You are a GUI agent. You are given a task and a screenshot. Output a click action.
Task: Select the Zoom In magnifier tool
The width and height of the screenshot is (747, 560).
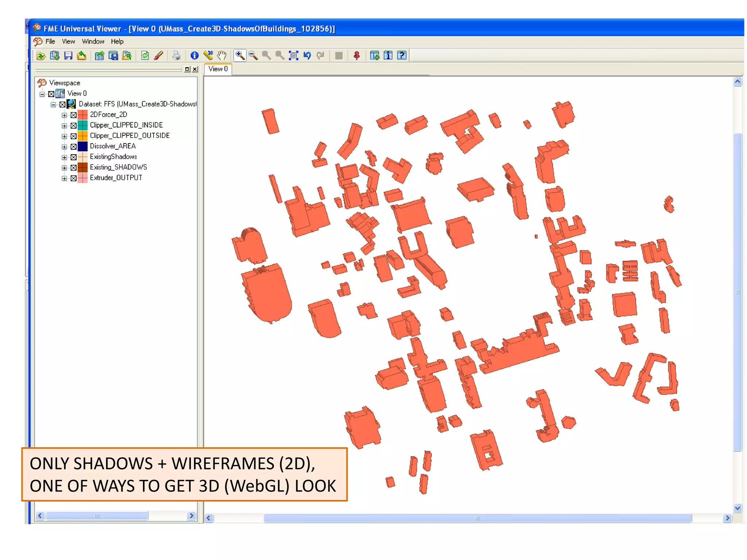(x=240, y=56)
